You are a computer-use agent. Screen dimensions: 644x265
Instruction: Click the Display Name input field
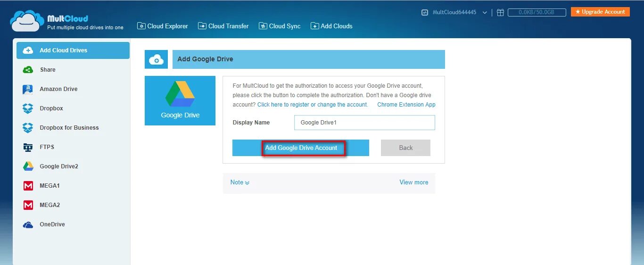(x=364, y=123)
